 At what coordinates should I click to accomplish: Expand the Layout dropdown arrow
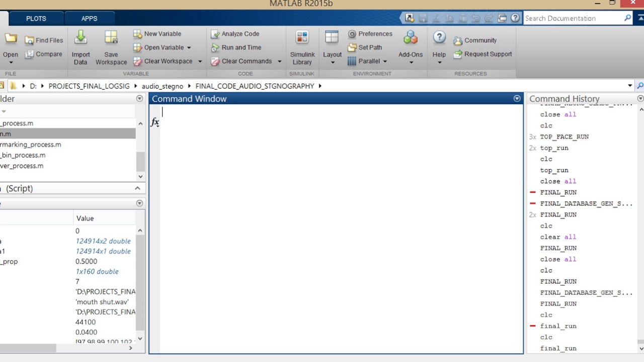333,63
